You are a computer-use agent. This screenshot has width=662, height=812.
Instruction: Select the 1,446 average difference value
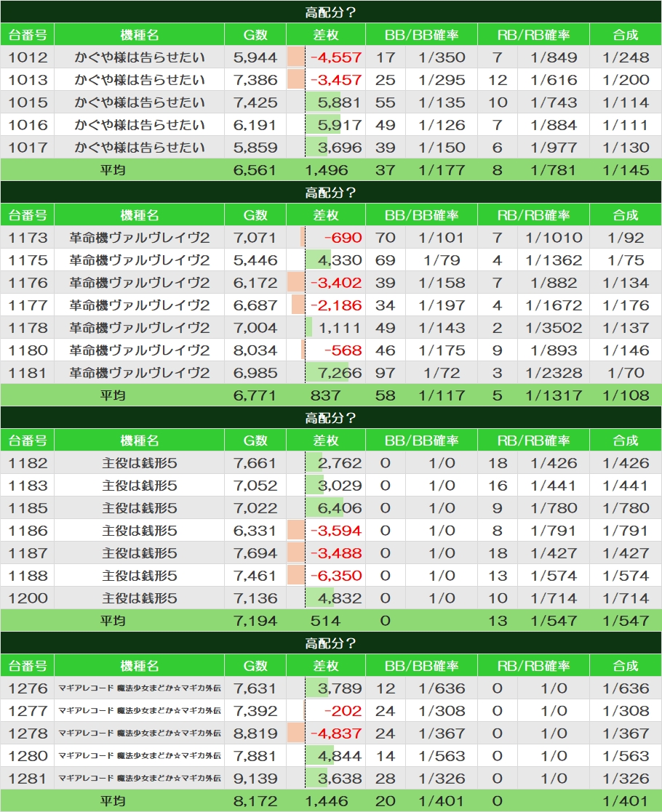(326, 800)
